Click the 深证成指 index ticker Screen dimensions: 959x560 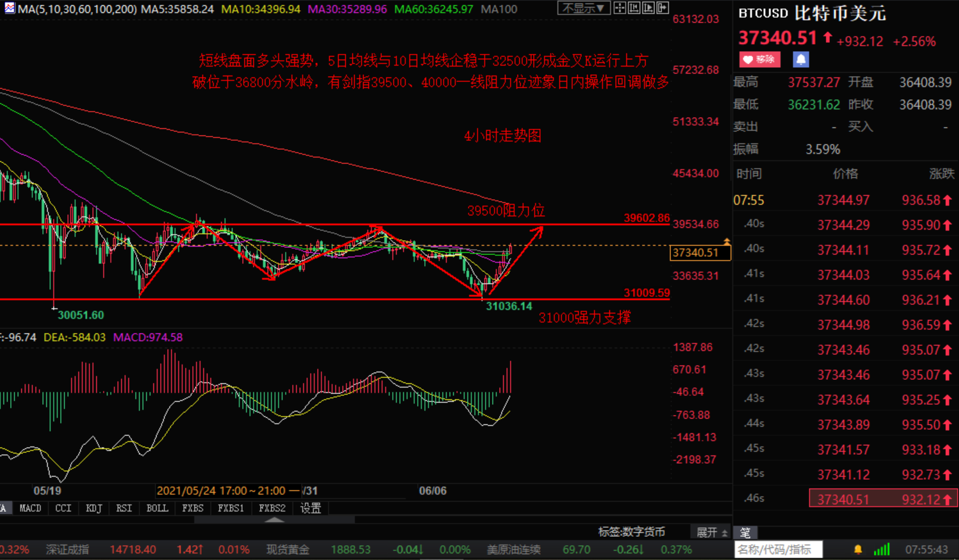[x=67, y=550]
